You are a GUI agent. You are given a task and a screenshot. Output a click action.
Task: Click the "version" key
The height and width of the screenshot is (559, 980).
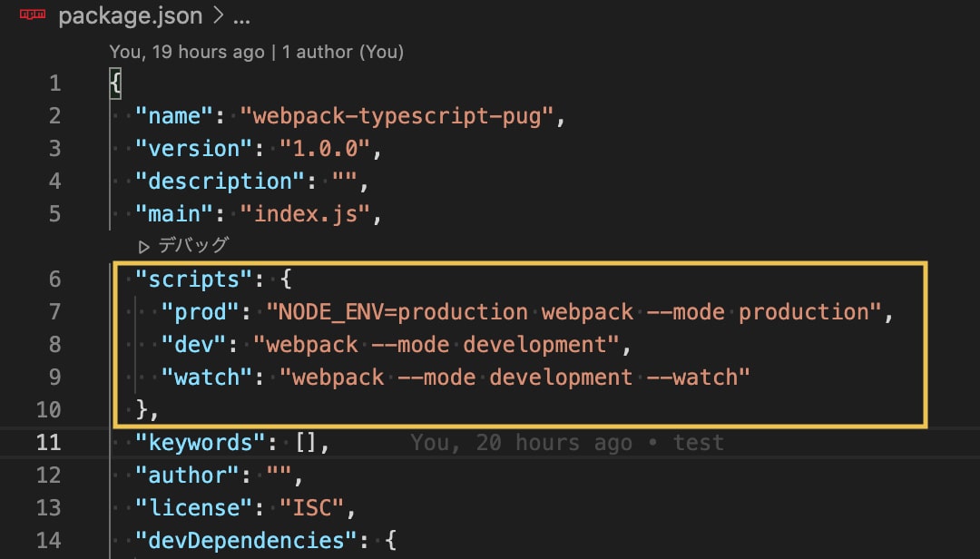(194, 149)
